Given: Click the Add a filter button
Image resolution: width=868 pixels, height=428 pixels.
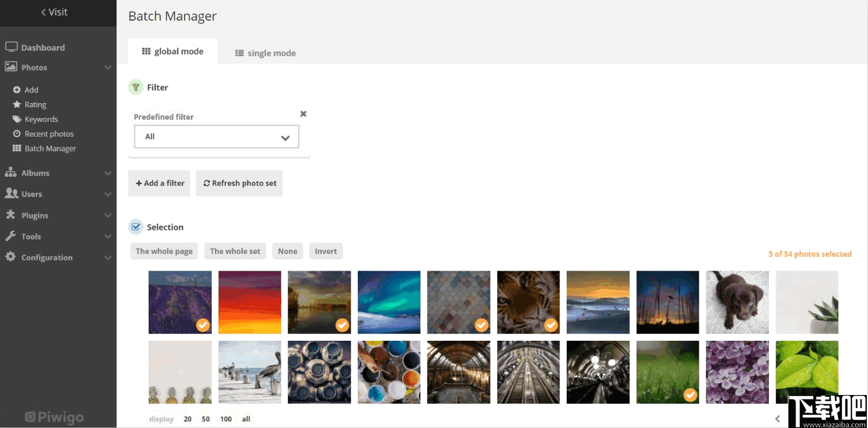Looking at the screenshot, I should tap(159, 183).
